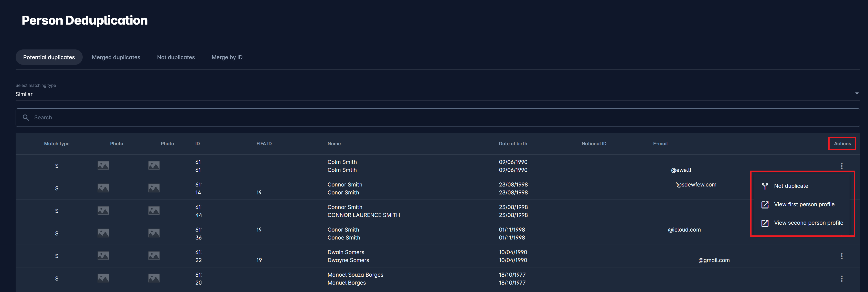Open actions menu for Dwain Somers row
Viewport: 868px width, 292px height.
pyautogui.click(x=841, y=256)
